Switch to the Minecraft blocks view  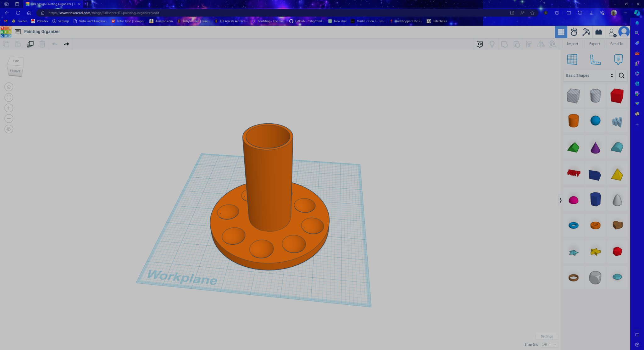[x=586, y=32]
